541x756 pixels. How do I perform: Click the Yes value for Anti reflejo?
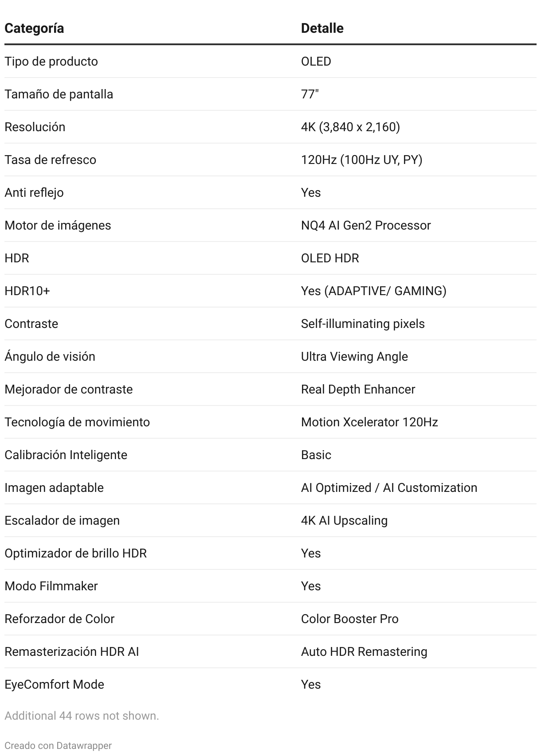click(310, 192)
